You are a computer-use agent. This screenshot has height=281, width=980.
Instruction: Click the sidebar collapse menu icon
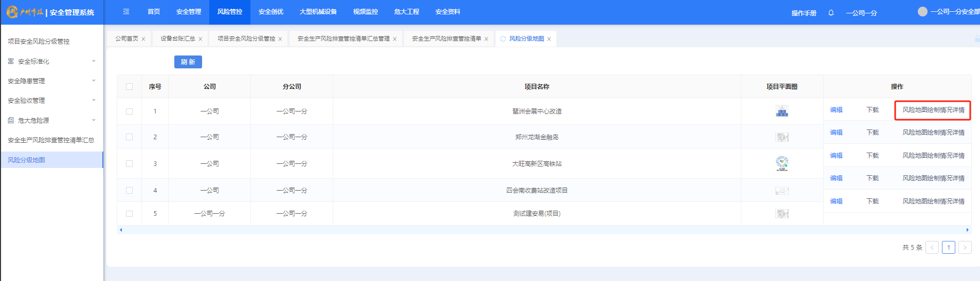(x=126, y=12)
